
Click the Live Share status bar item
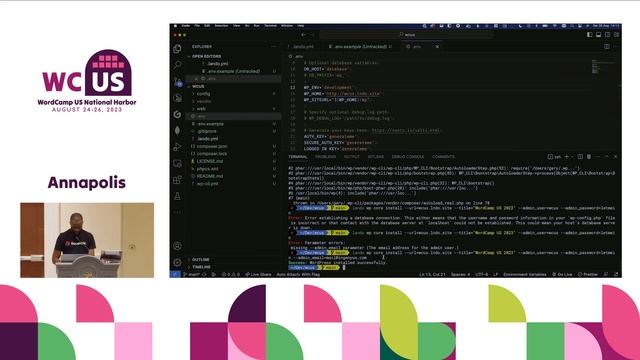pos(258,274)
